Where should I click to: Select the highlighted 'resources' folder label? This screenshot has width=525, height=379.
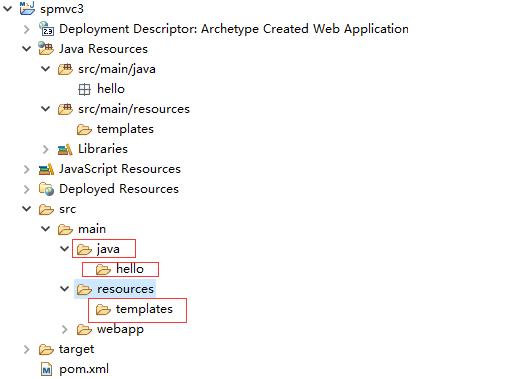tap(125, 289)
